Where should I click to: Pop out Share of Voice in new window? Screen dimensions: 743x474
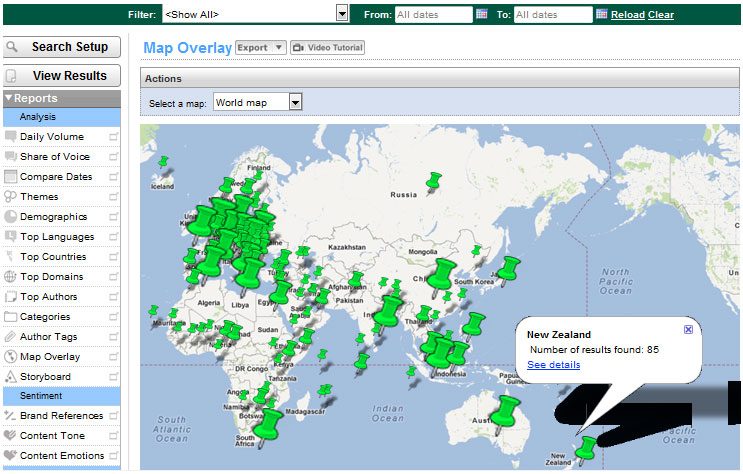pos(113,157)
